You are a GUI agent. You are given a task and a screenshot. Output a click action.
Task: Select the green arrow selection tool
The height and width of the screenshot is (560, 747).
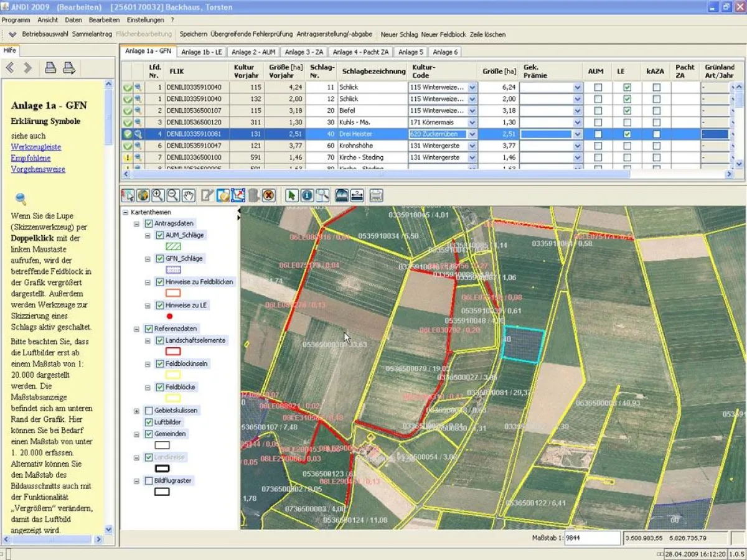pyautogui.click(x=291, y=195)
